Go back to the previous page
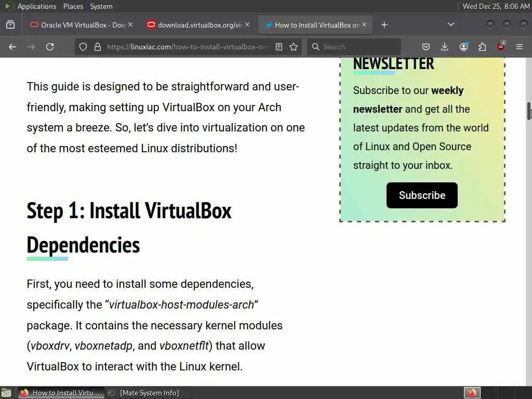 tap(12, 47)
